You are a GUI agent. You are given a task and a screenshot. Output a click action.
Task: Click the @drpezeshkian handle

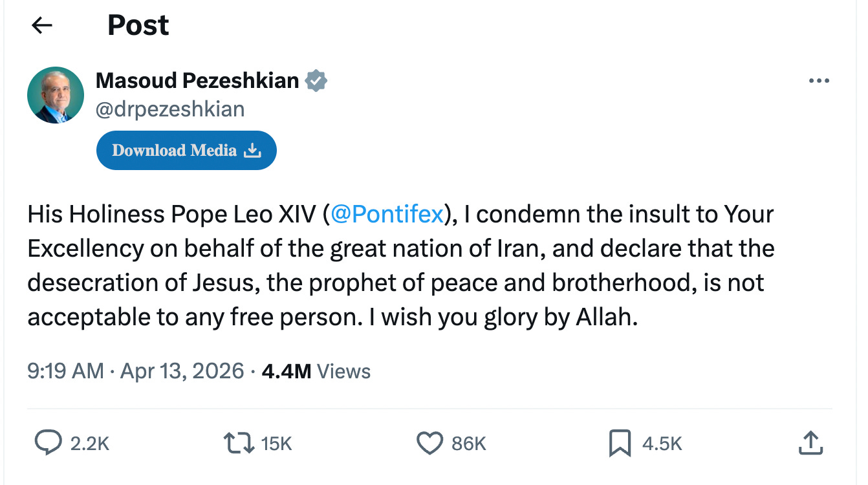[170, 109]
